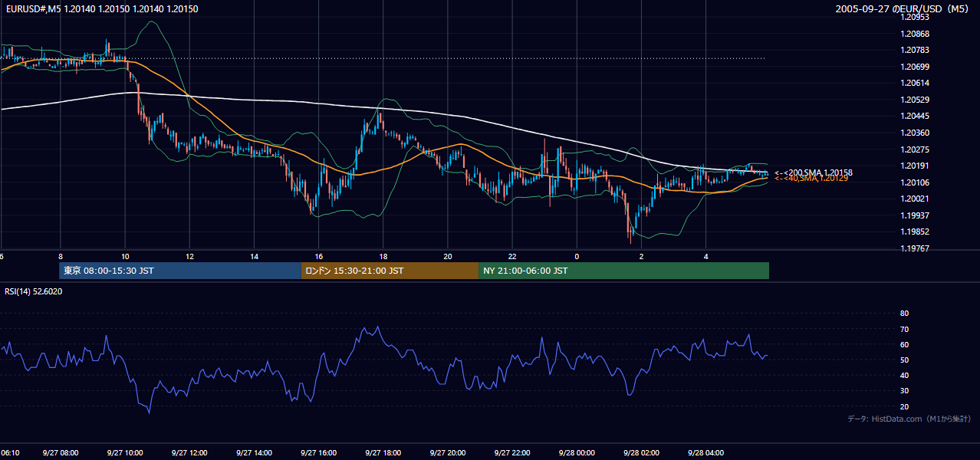Click price axis value 1.20699
Viewport: 980px width, 460px height.
pos(916,67)
